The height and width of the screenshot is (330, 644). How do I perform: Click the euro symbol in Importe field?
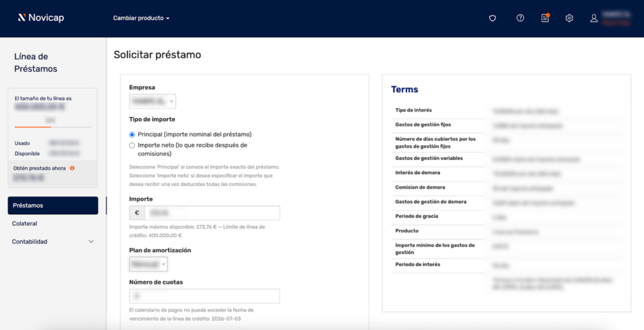pos(137,213)
